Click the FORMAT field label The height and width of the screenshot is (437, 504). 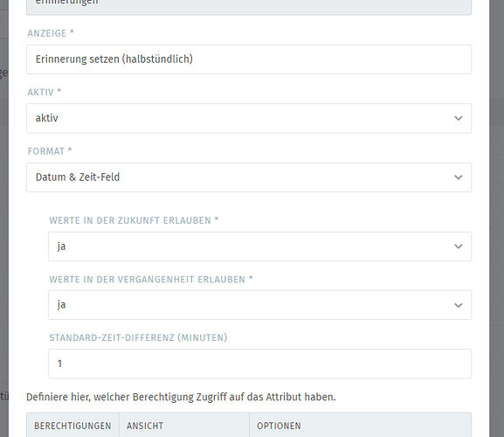[x=50, y=151]
